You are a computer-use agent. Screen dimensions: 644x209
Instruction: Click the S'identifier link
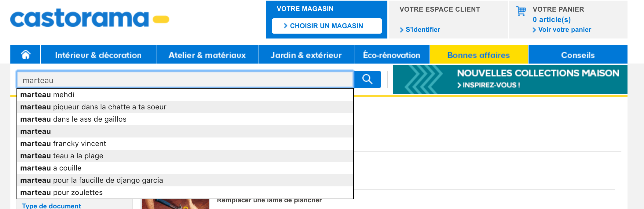point(423,30)
